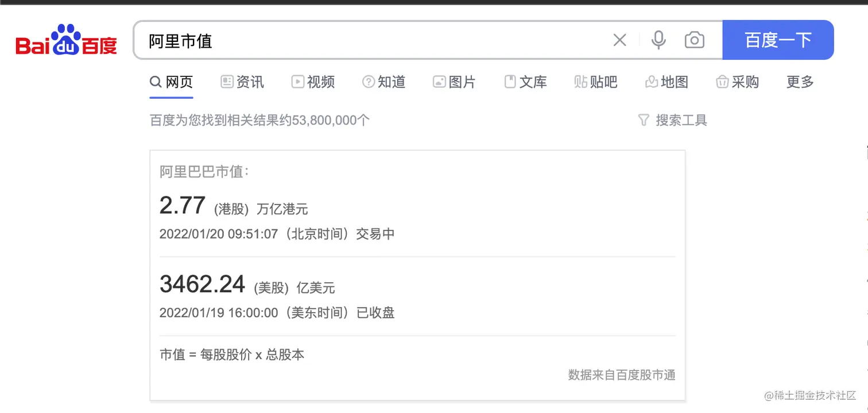Click the 文库 library search icon

click(x=510, y=82)
